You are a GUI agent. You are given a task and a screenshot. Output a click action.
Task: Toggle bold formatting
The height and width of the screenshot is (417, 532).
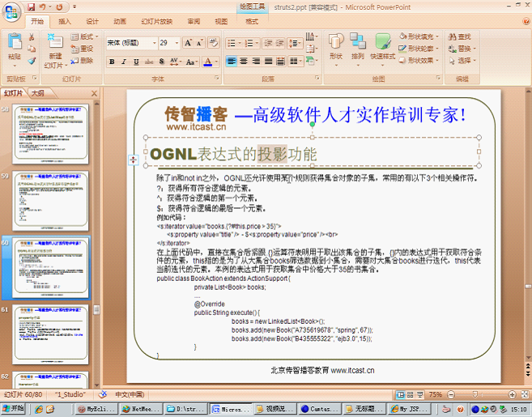(x=112, y=62)
